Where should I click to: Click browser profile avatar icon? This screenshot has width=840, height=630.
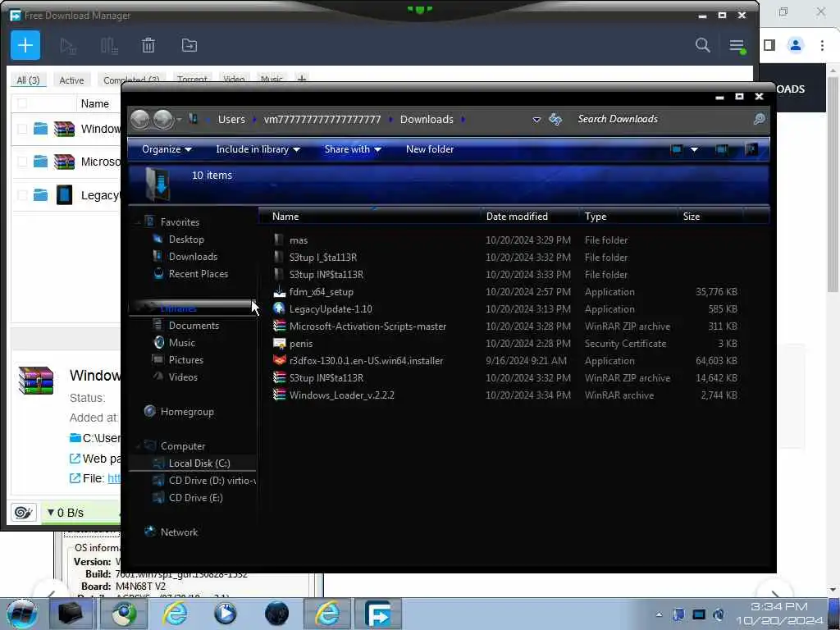(x=796, y=46)
